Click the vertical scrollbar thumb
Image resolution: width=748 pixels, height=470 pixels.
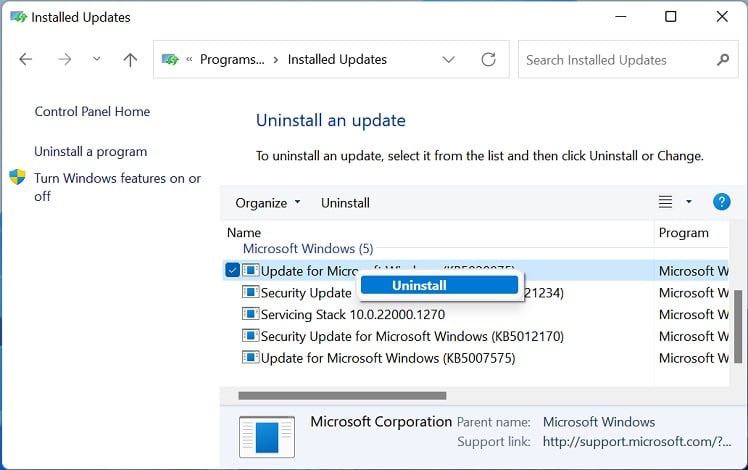738,326
